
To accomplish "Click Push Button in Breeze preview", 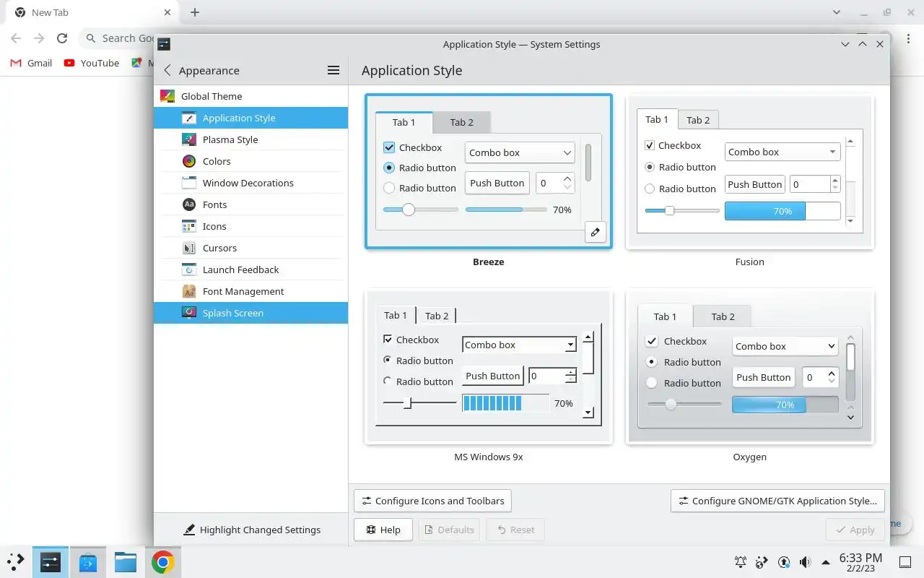I will (497, 183).
